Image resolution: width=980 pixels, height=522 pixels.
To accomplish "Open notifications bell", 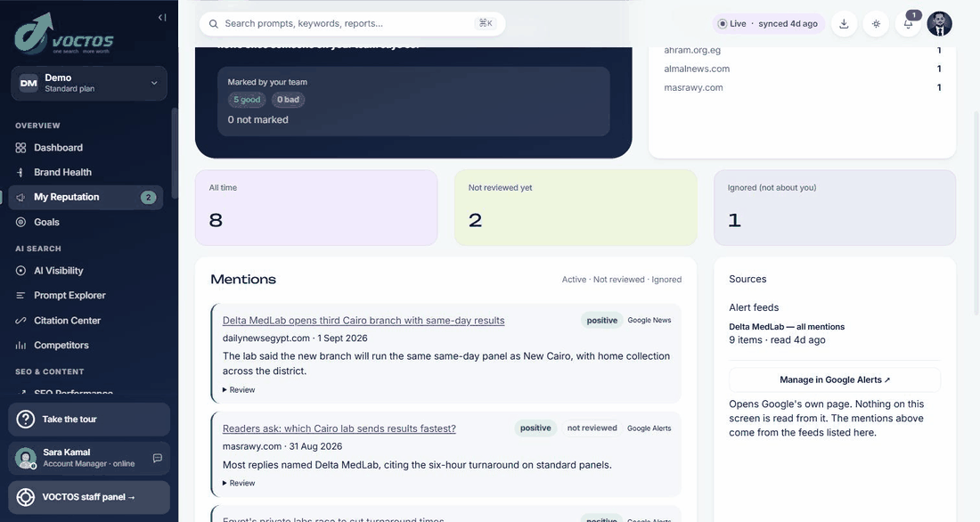I will click(908, 24).
